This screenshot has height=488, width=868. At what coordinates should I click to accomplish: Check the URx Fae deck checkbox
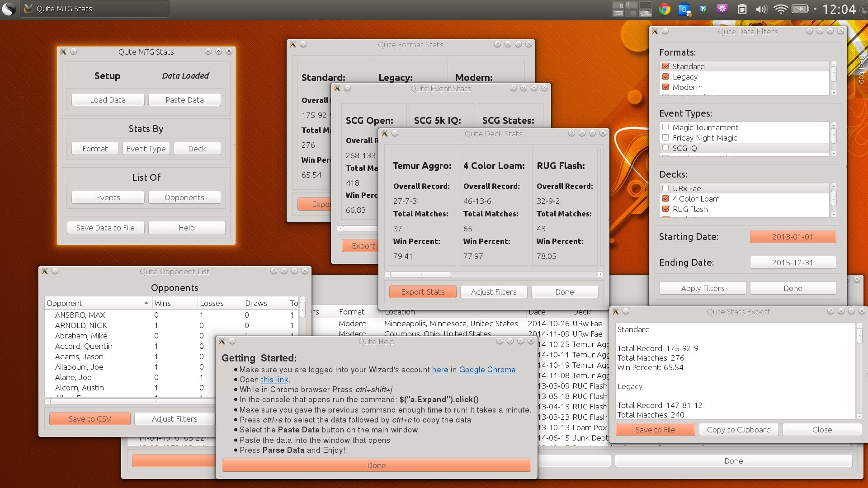[x=665, y=188]
